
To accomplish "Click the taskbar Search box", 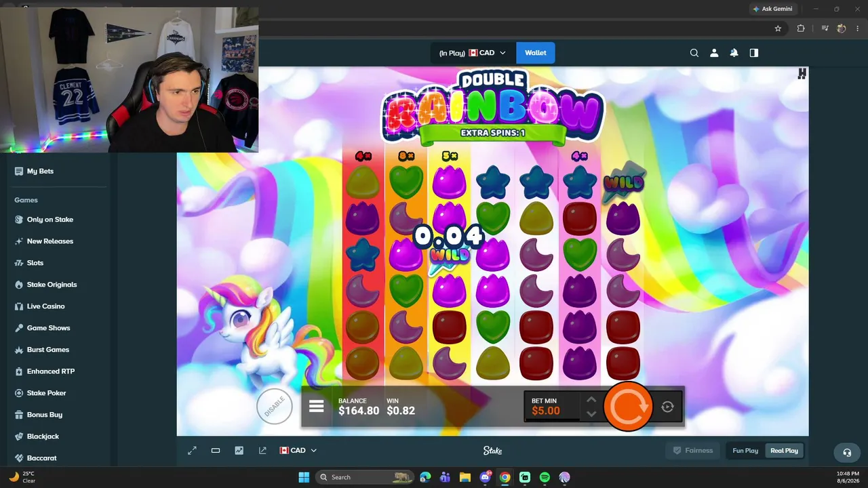I will [365, 477].
